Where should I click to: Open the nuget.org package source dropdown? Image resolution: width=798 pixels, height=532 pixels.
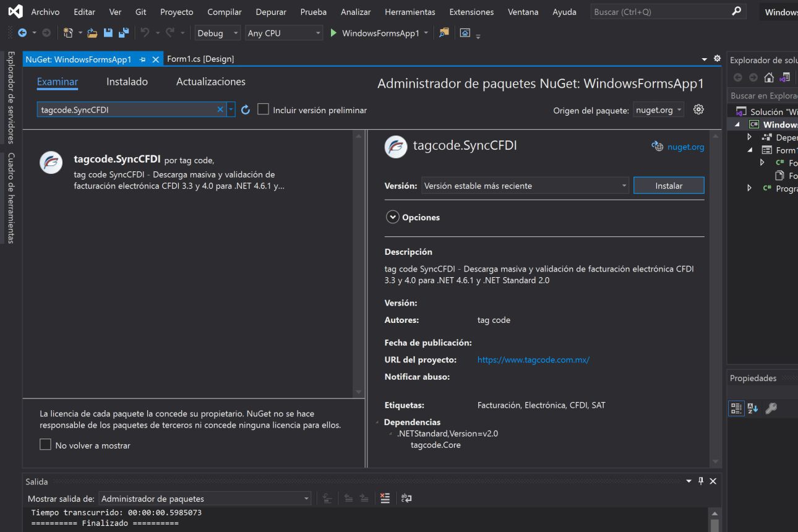[658, 110]
